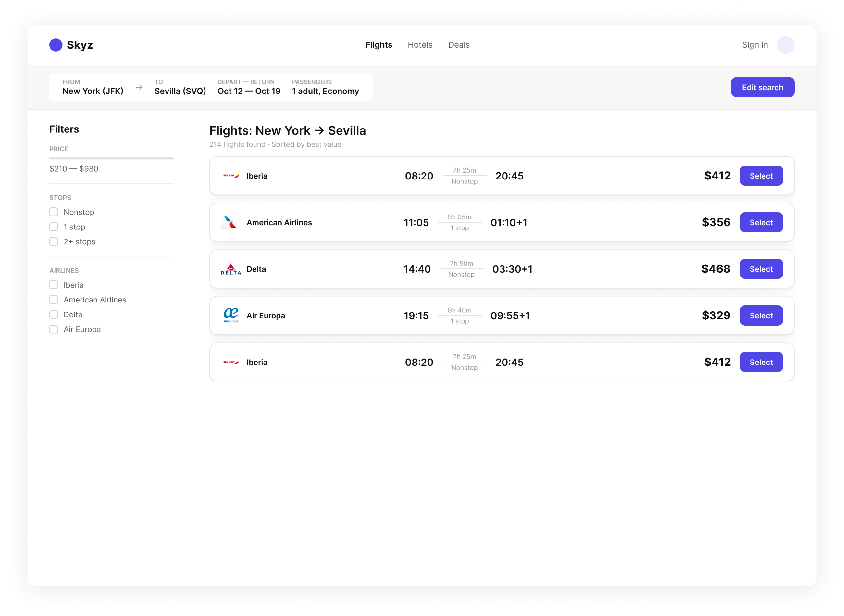Click the Skyz logo circle

(x=56, y=45)
